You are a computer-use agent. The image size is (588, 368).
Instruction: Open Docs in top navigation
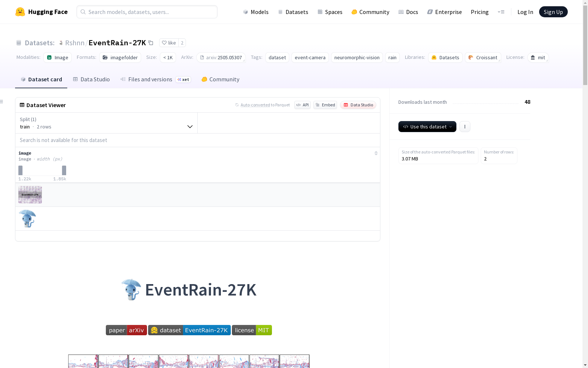(x=408, y=12)
